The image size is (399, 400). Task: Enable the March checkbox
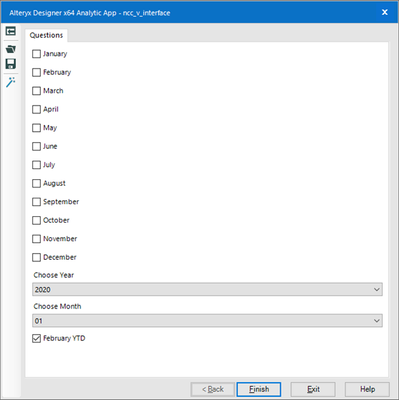(x=36, y=91)
